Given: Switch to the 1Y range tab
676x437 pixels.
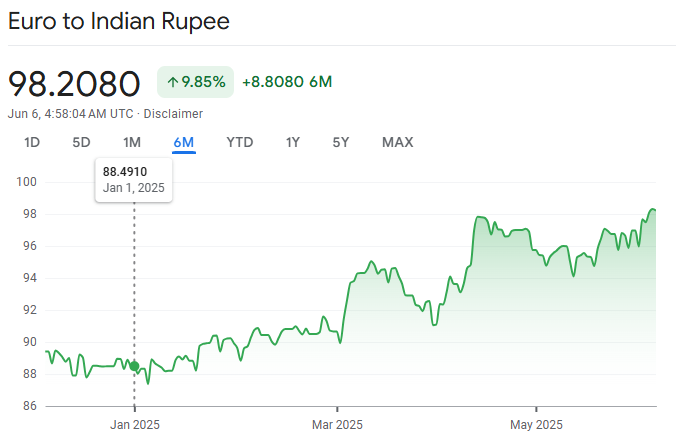Looking at the screenshot, I should pos(292,142).
